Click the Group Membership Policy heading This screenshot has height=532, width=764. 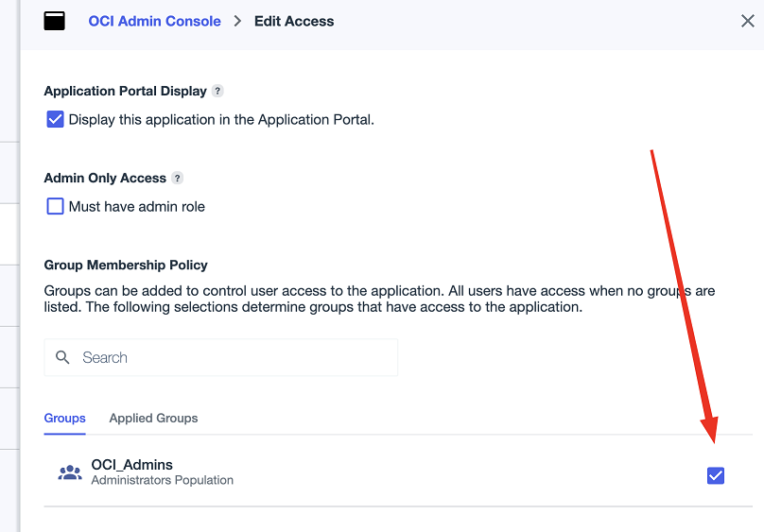click(x=126, y=265)
